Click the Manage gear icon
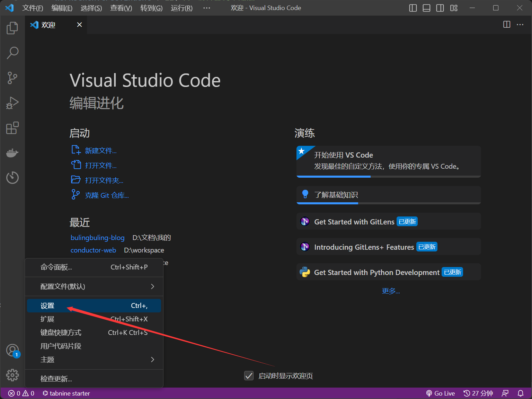This screenshot has height=399, width=532. click(x=12, y=375)
